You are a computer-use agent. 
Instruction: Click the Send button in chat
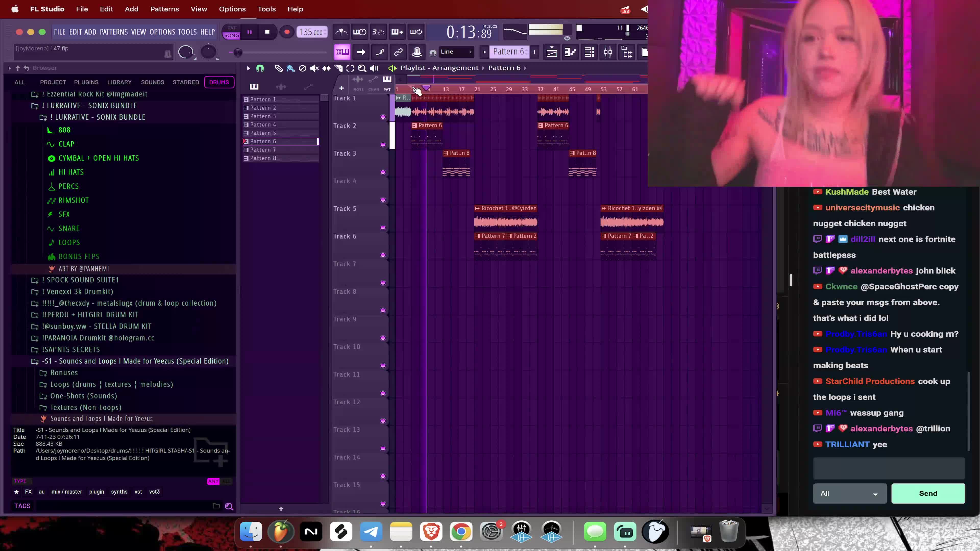(x=928, y=494)
